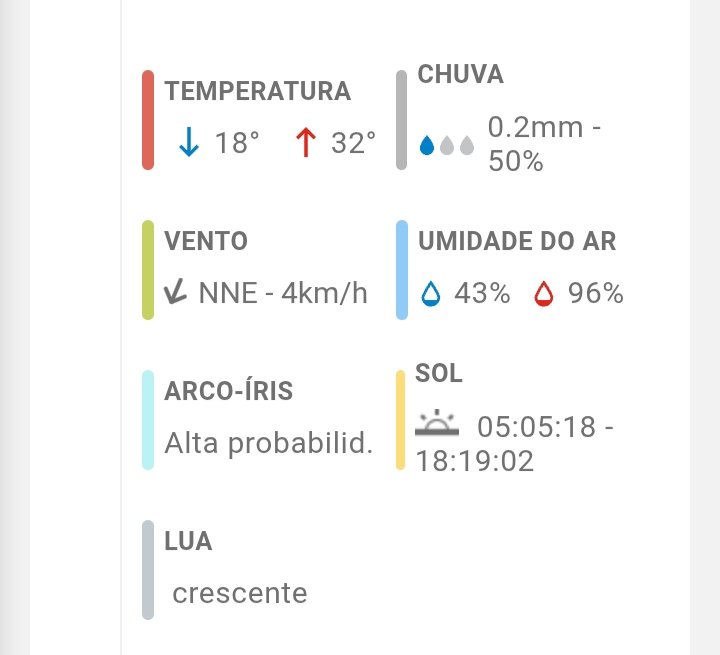Tap the ARCO-ÍRIS heading

tap(229, 391)
